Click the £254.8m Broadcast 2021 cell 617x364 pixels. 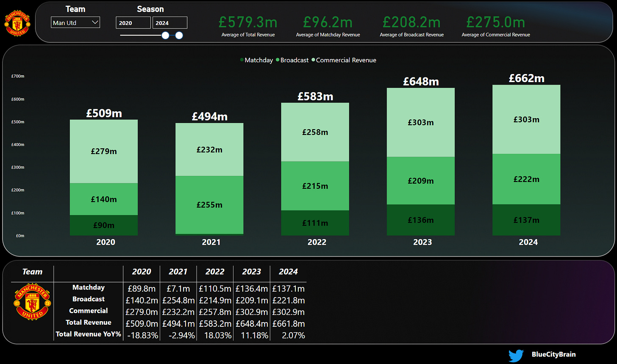click(178, 301)
